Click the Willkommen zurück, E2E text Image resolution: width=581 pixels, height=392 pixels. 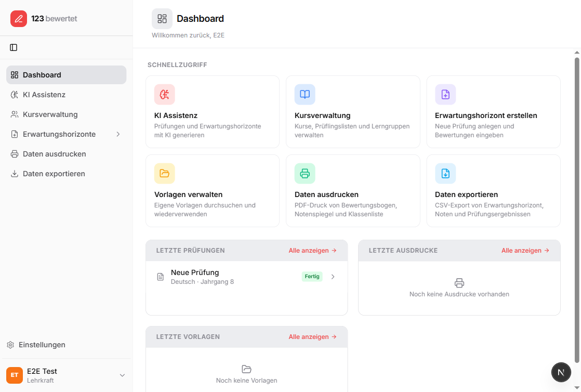[x=188, y=35]
